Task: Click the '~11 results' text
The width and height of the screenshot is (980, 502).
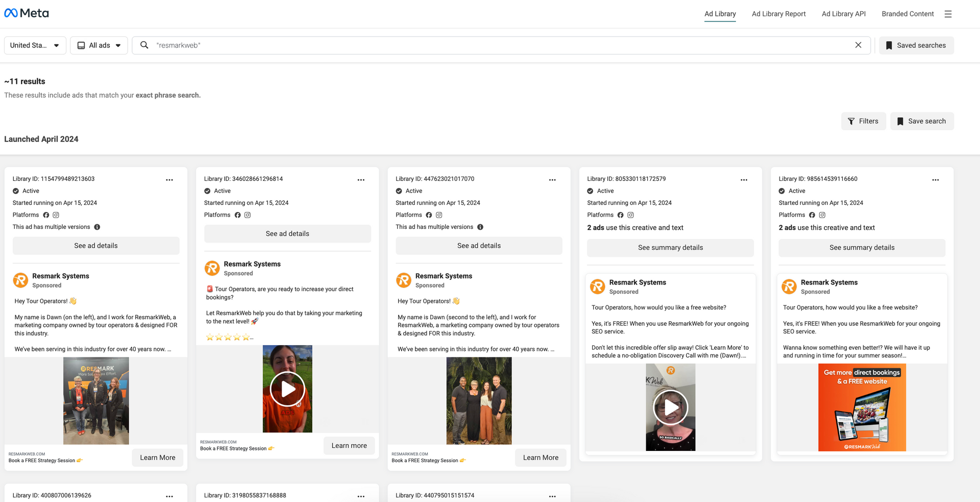Action: [24, 81]
